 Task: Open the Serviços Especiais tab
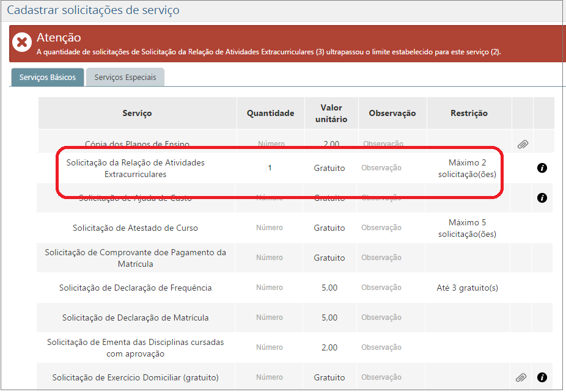(x=125, y=78)
